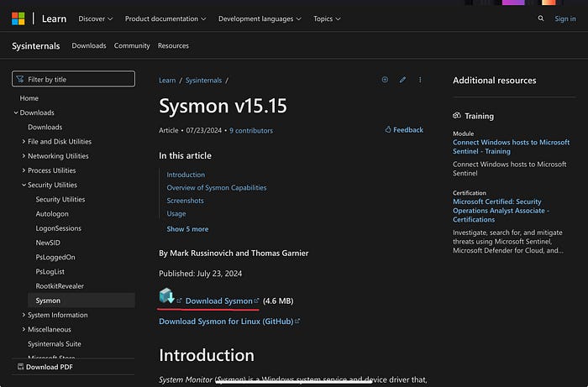Click the Sysinternals breadcrumb link
Screen dimensions: 588x387
click(x=203, y=81)
